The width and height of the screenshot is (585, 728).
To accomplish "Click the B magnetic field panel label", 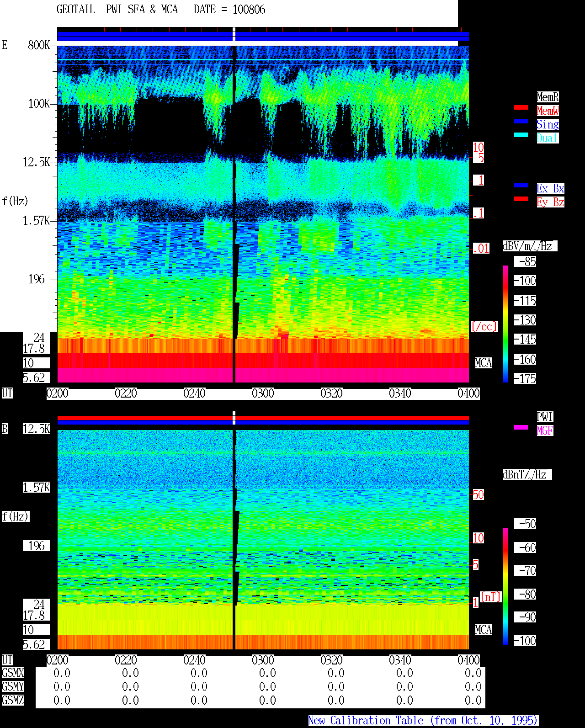I will 5,429.
